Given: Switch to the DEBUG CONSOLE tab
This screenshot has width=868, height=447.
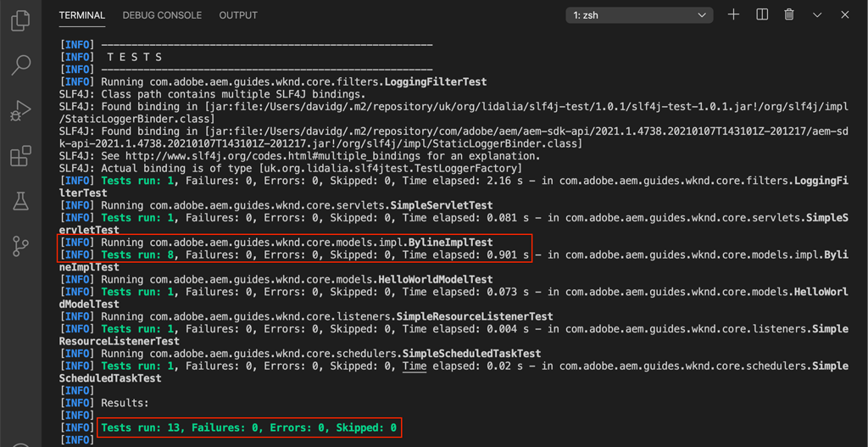Looking at the screenshot, I should click(162, 15).
